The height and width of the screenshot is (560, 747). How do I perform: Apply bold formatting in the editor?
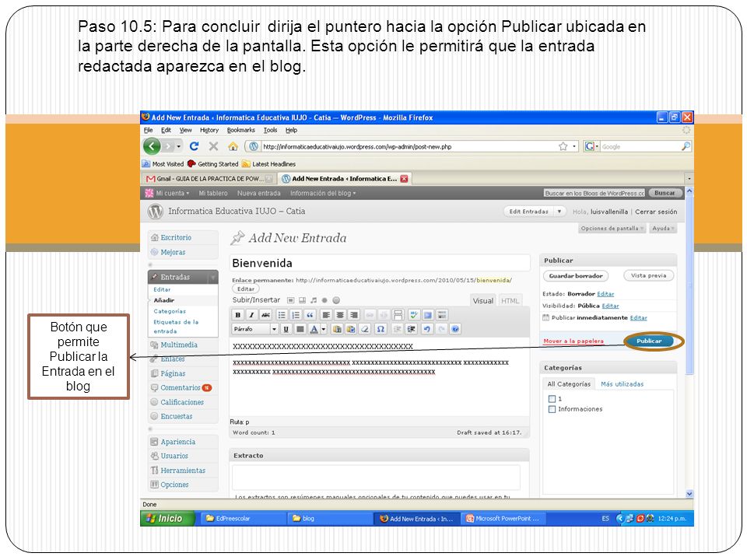238,315
